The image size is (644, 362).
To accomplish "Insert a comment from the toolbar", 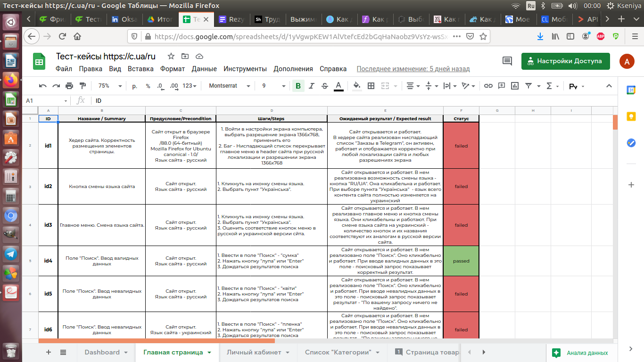I will click(502, 86).
